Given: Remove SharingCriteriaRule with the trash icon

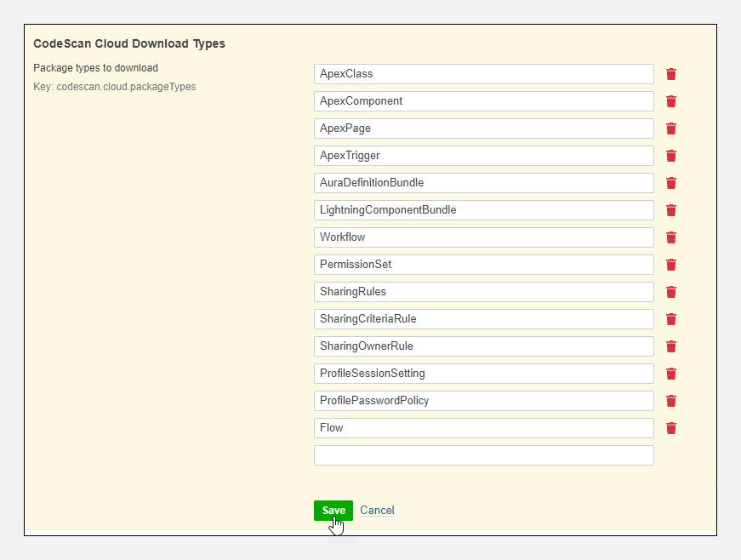Looking at the screenshot, I should click(x=671, y=319).
